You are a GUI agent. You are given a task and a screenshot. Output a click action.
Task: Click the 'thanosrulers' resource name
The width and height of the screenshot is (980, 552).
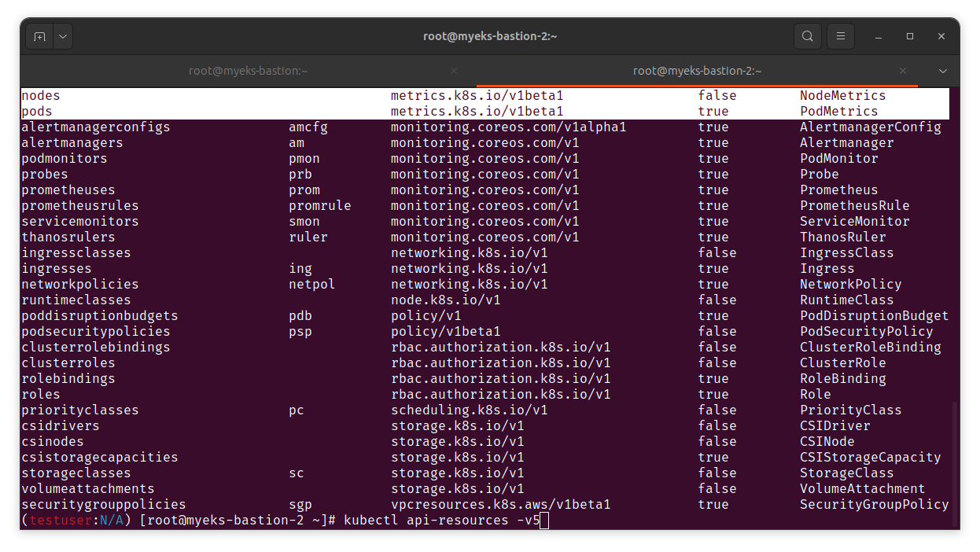click(68, 237)
